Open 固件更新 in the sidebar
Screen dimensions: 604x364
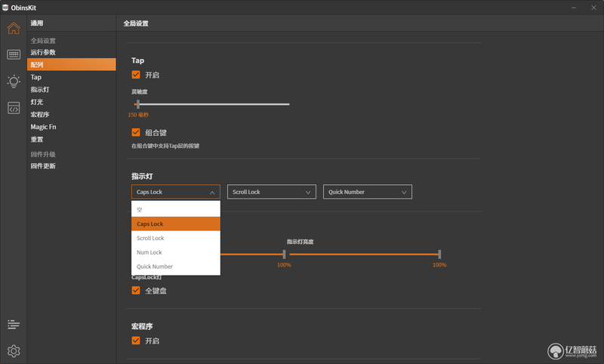point(43,166)
